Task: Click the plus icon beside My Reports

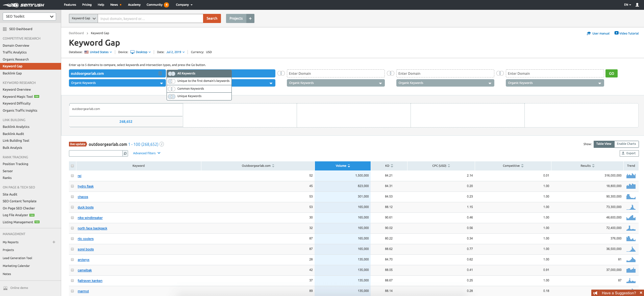Action: pos(54,242)
